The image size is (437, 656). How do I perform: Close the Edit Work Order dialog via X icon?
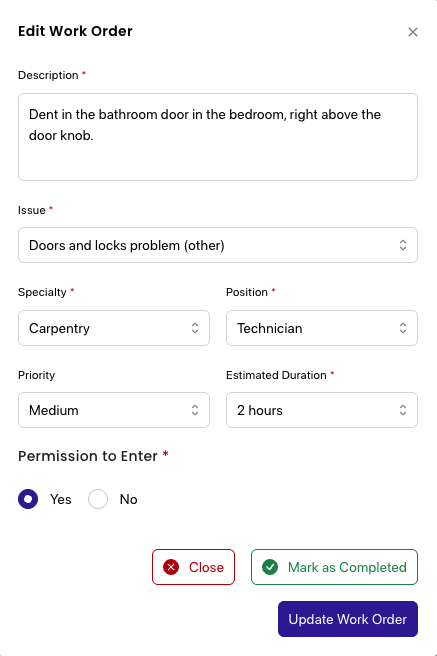coord(413,32)
